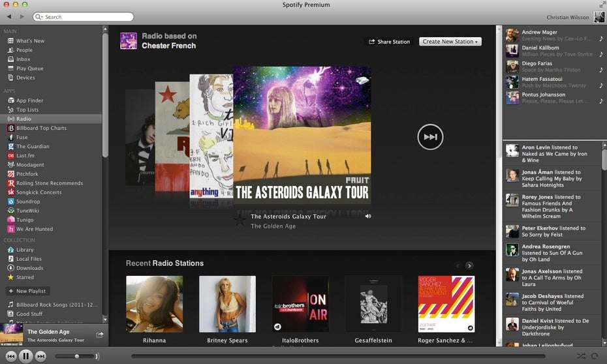Pause playback in bottom bar
The image size is (607, 364).
(25, 356)
